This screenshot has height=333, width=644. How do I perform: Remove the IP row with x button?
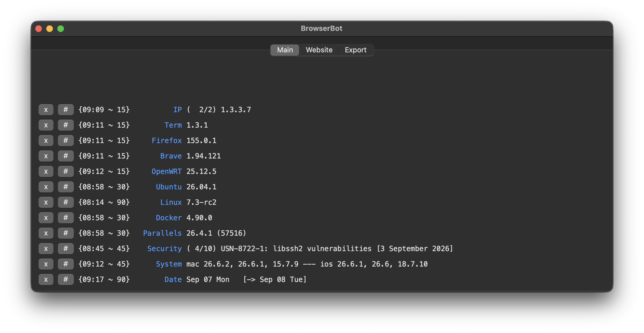(46, 110)
